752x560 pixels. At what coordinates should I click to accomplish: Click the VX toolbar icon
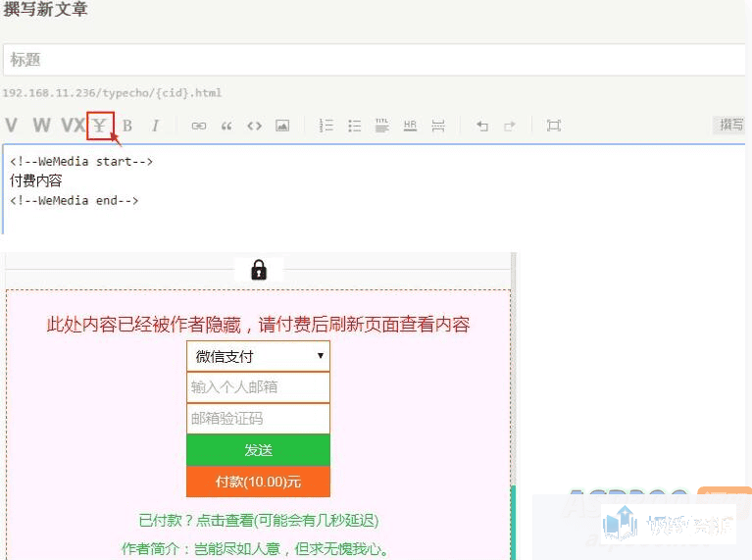click(73, 126)
